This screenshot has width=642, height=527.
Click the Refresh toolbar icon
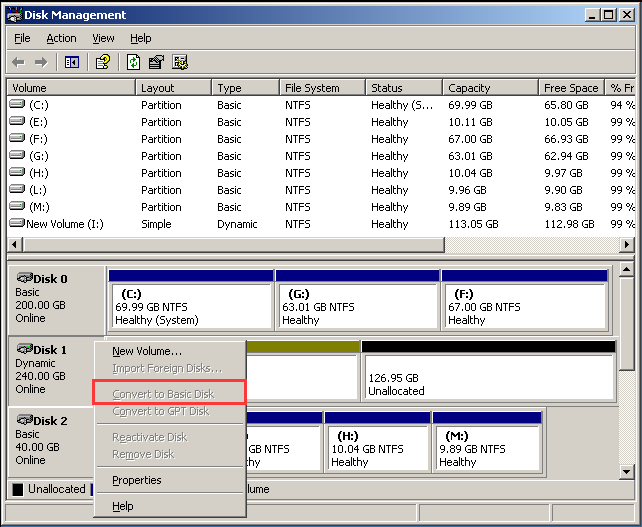(133, 63)
